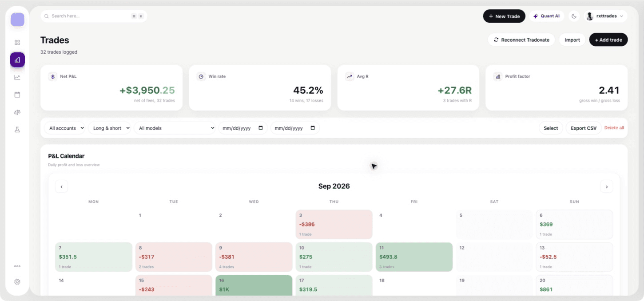Open Sep 20 day with $861

pos(574,285)
